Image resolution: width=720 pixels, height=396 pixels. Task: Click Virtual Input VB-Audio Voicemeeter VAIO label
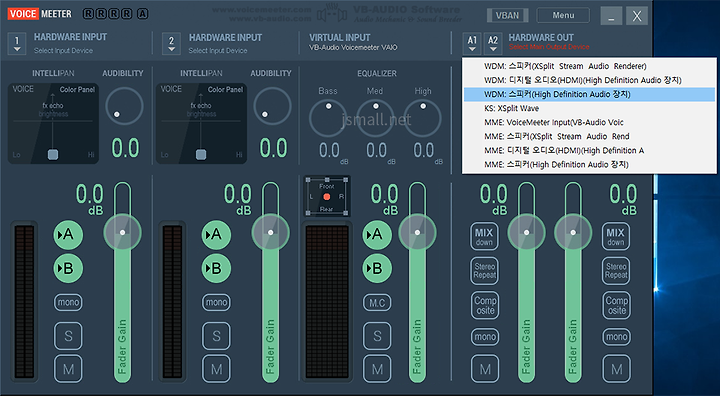(x=353, y=47)
